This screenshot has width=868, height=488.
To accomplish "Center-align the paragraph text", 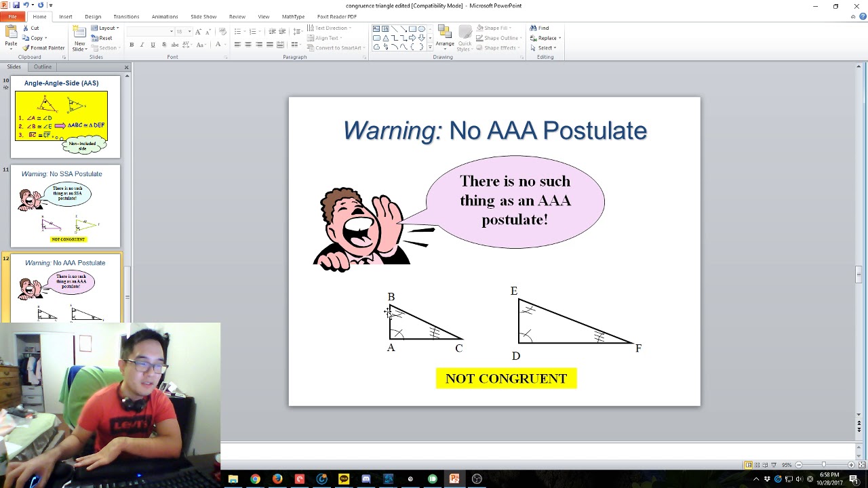I will pyautogui.click(x=248, y=45).
